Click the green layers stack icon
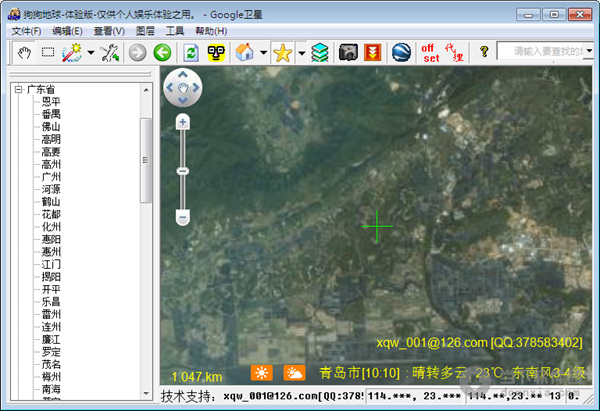Image resolution: width=600 pixels, height=411 pixels. (x=319, y=52)
